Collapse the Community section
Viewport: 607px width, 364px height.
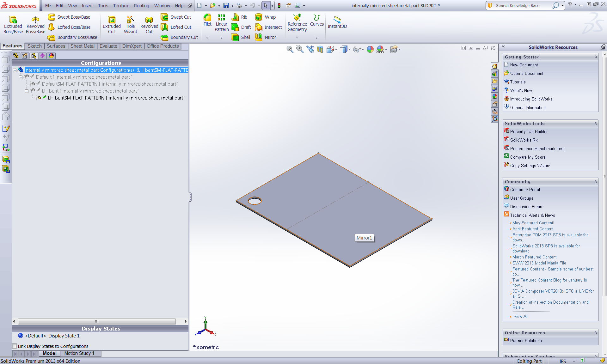[x=596, y=182]
